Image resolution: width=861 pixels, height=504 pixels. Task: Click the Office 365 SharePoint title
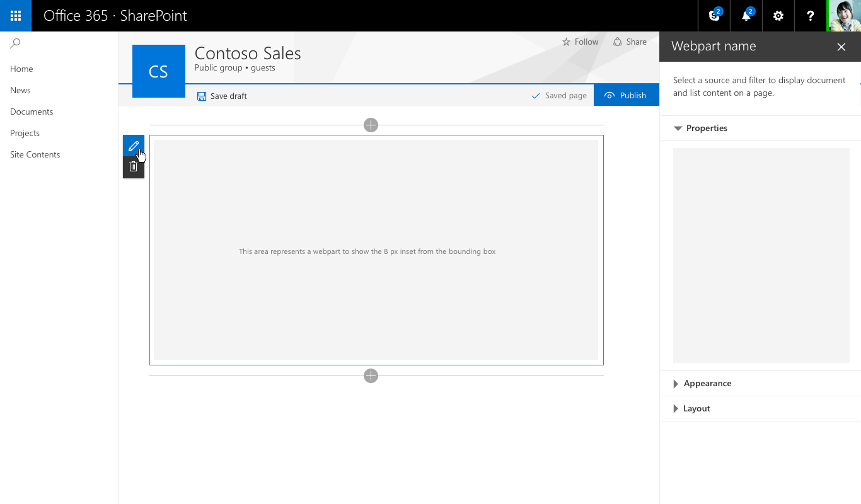[115, 16]
